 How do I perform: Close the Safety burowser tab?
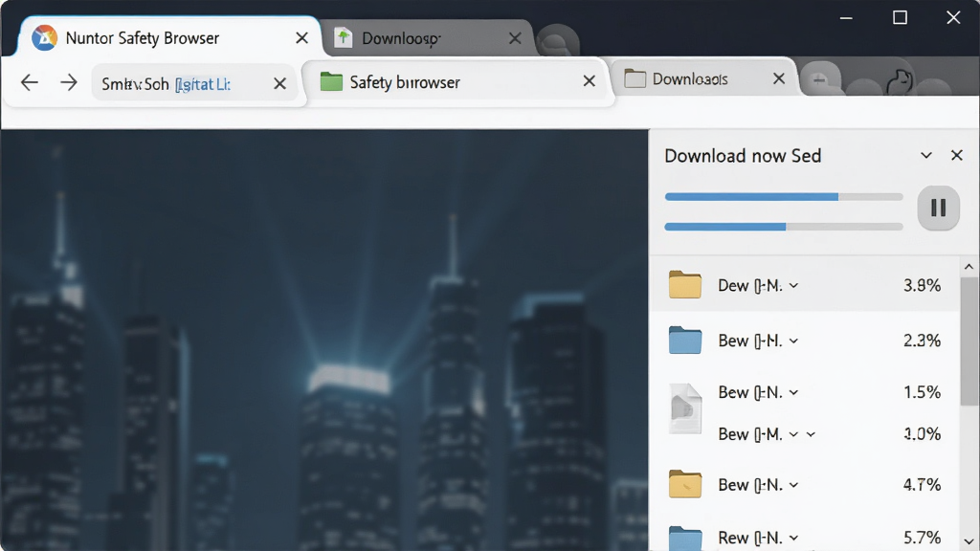(x=589, y=80)
